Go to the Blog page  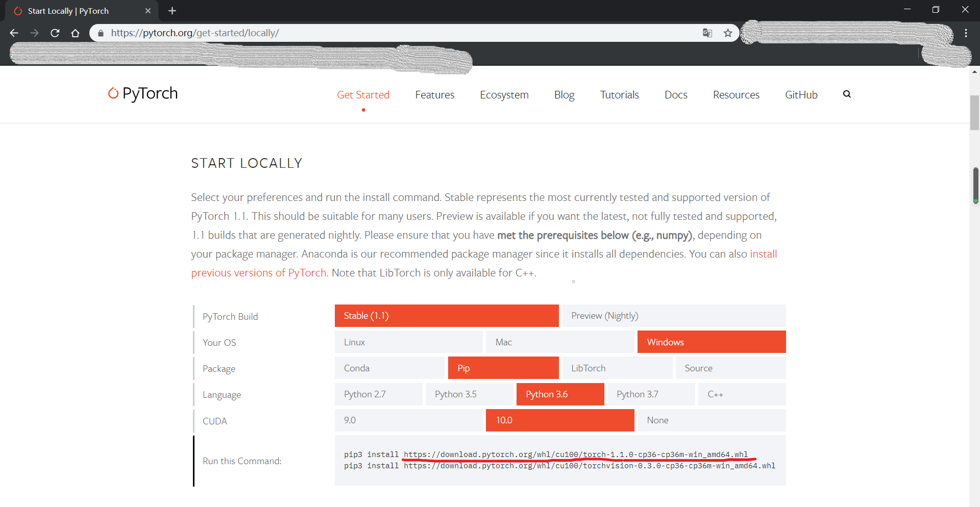[x=565, y=95]
